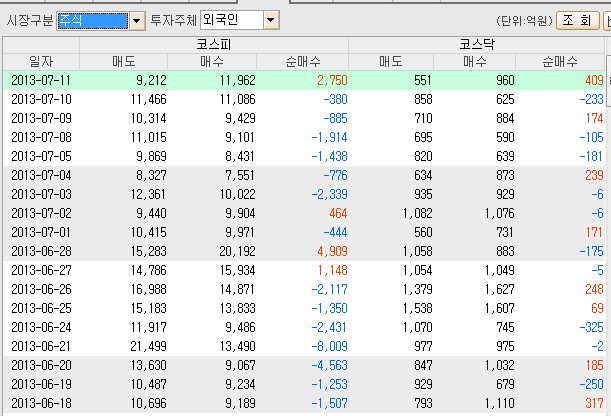
Task: Click the 1,110 KOSDAQ buy value
Action: tap(500, 403)
